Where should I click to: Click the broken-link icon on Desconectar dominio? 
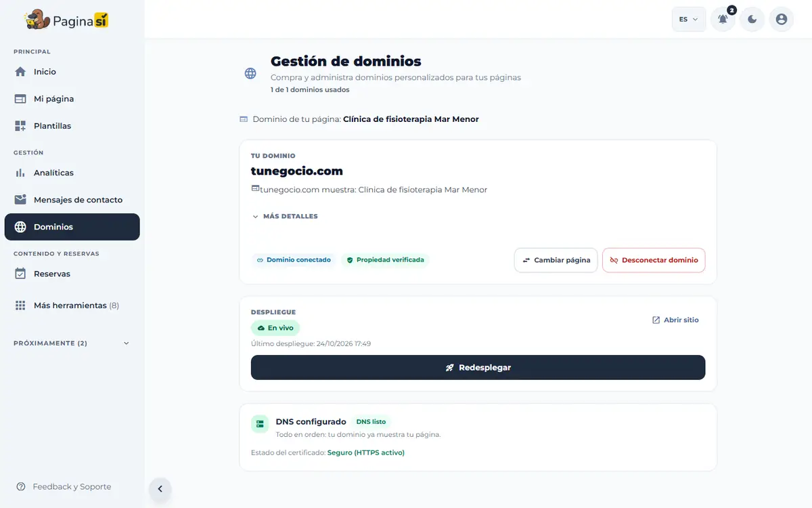click(614, 260)
